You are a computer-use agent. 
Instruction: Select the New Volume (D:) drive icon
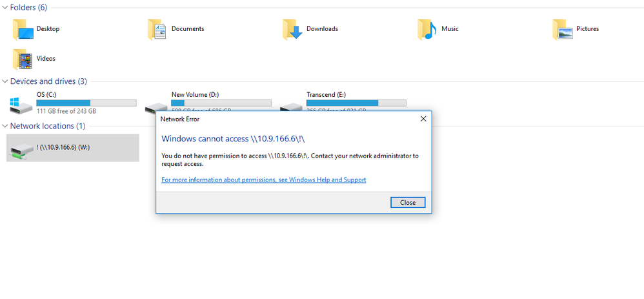click(x=156, y=108)
